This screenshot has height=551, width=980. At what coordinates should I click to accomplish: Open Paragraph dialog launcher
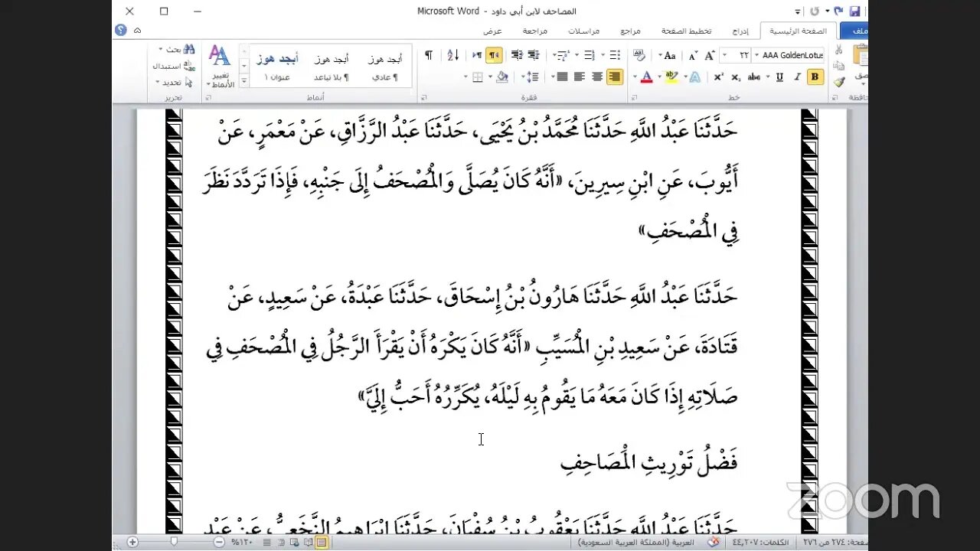tap(423, 98)
